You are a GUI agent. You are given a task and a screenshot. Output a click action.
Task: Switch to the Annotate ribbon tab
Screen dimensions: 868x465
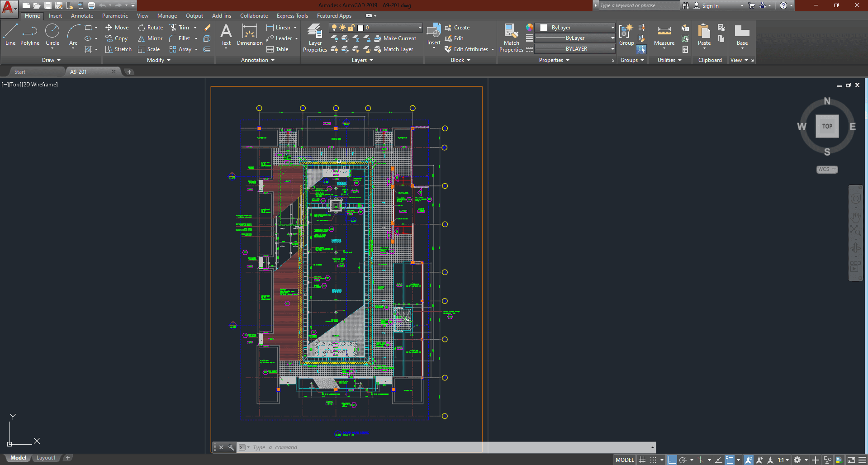[x=82, y=16]
